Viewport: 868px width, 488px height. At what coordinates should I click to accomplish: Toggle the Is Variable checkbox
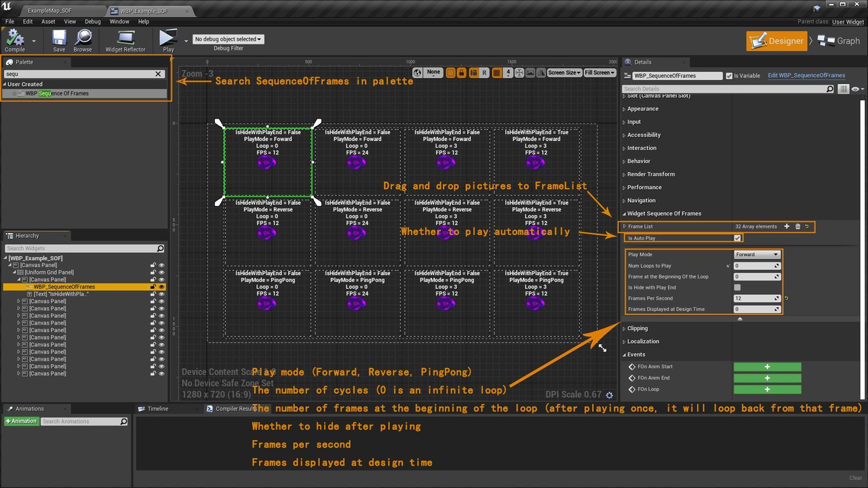(x=729, y=76)
